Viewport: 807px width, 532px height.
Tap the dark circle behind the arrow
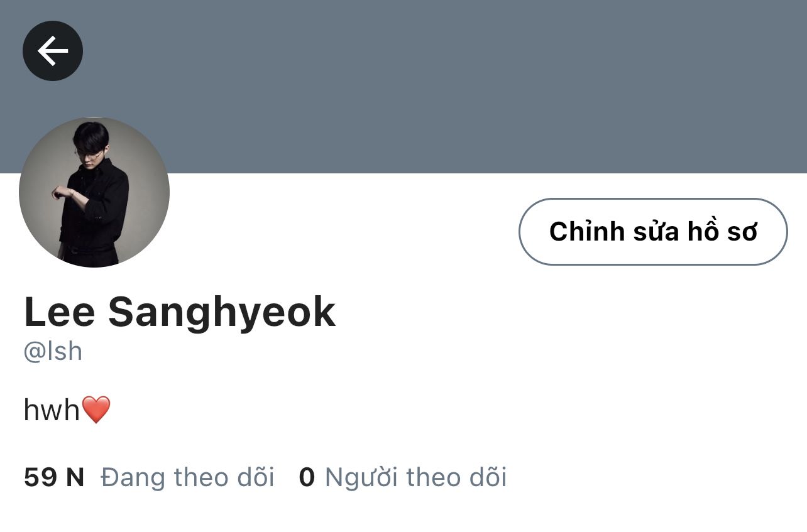click(x=53, y=51)
